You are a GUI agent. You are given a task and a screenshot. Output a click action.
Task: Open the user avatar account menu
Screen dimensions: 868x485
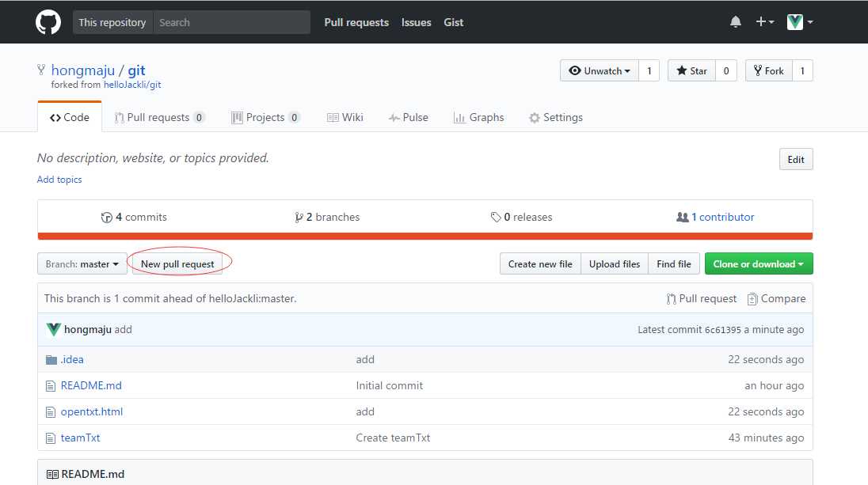[x=800, y=22]
